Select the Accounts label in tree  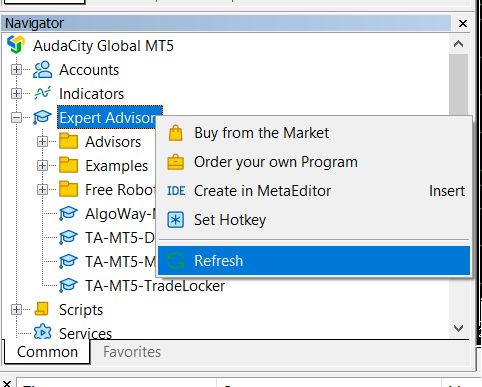pyautogui.click(x=89, y=70)
